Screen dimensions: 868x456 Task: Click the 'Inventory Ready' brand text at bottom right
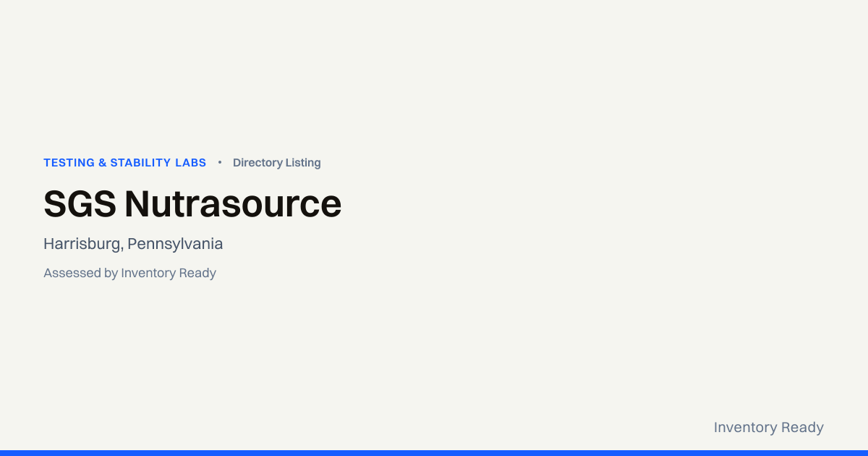[769, 428]
